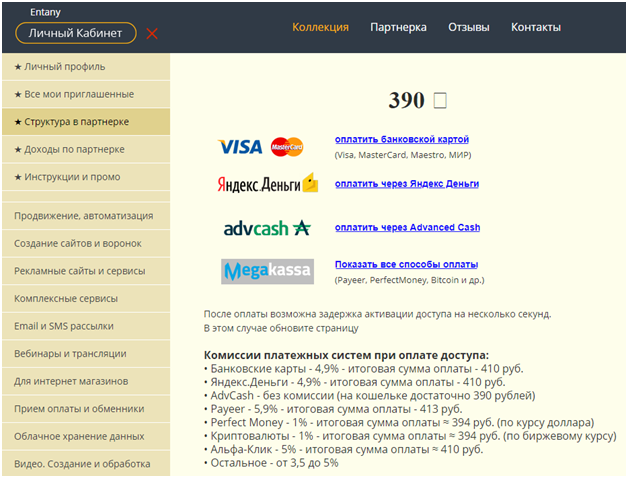
Task: Click the advcash logo
Action: [267, 228]
